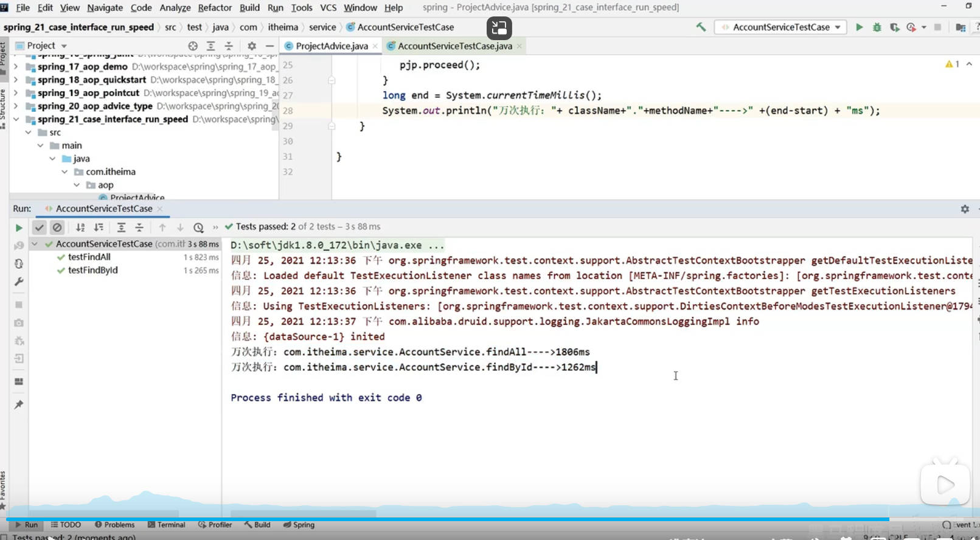Pin the Run tab

point(19,404)
